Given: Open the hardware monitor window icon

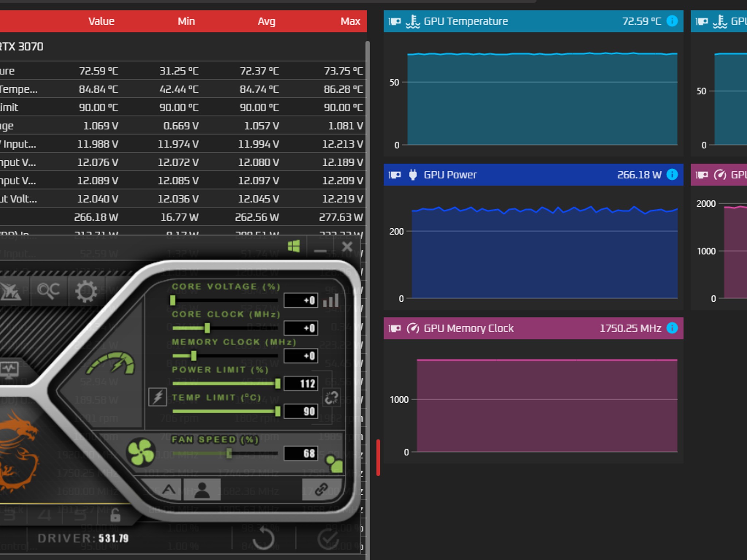Looking at the screenshot, I should pyautogui.click(x=9, y=370).
